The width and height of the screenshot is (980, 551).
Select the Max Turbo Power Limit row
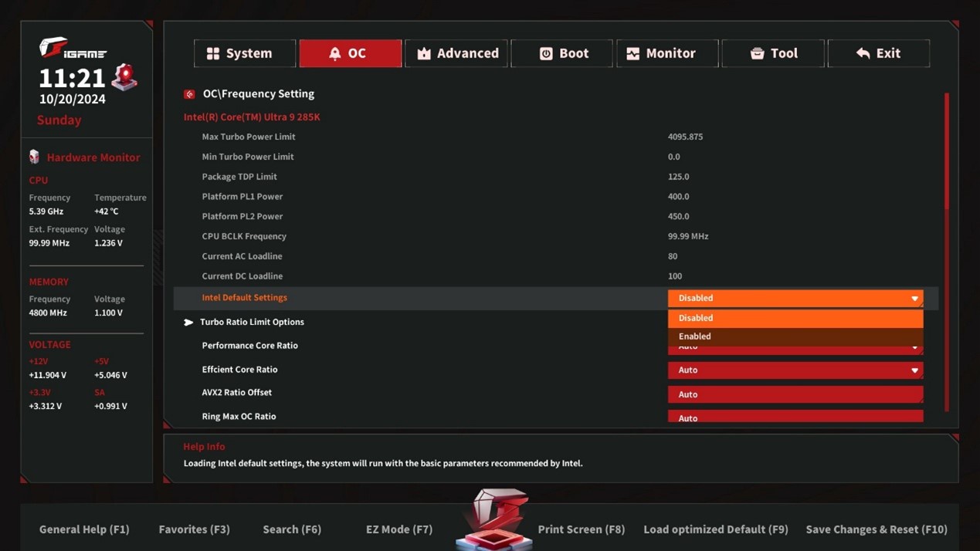coord(556,137)
